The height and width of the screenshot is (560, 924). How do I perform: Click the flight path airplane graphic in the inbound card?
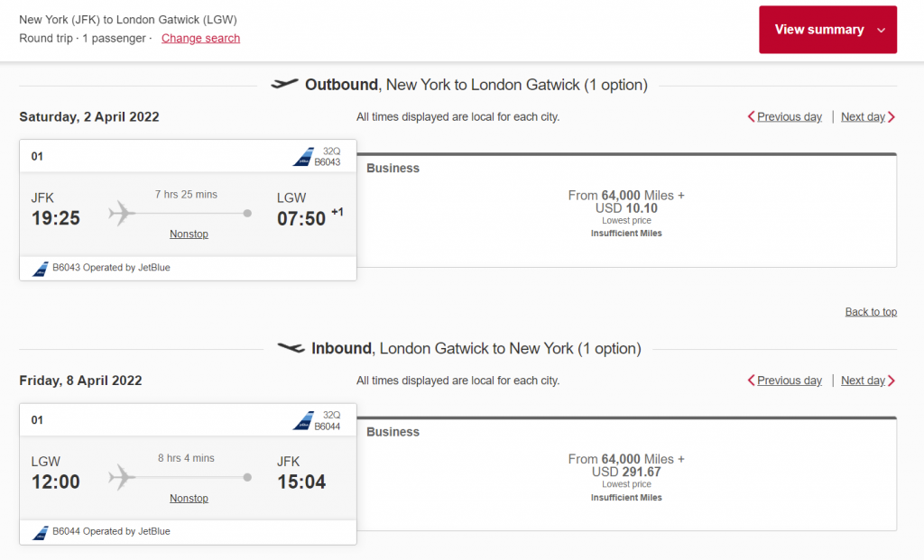[x=119, y=477]
